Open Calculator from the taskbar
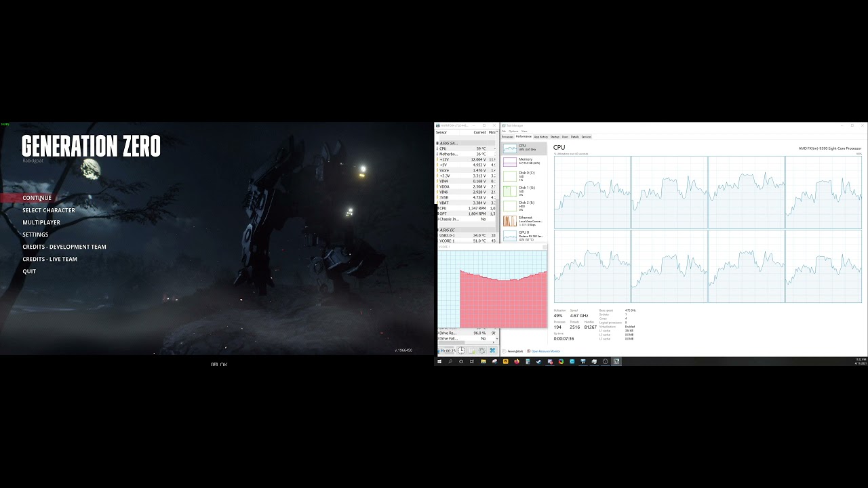868x488 pixels. coord(528,361)
